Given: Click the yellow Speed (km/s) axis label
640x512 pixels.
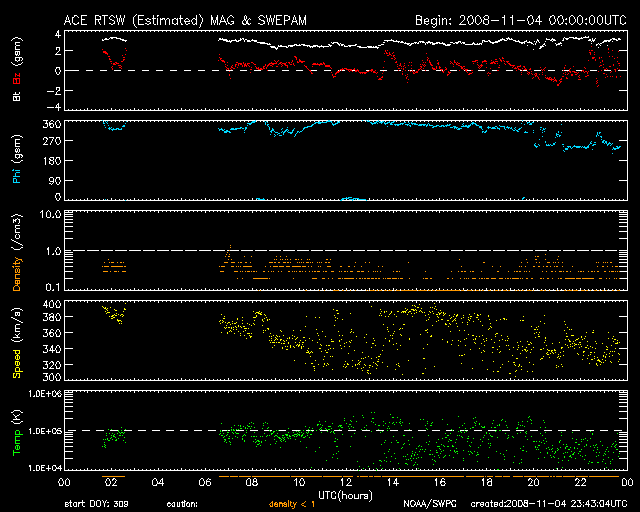Looking at the screenshot, I should coord(16,340).
